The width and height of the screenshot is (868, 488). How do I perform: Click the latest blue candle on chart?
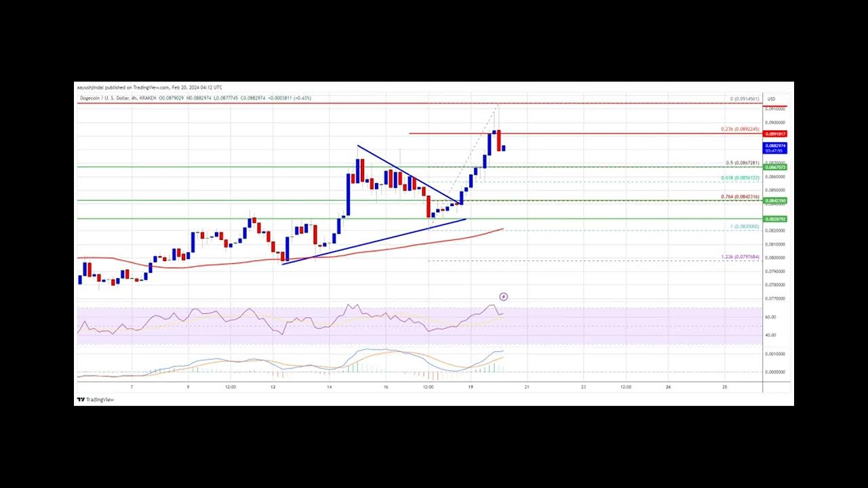(x=503, y=148)
